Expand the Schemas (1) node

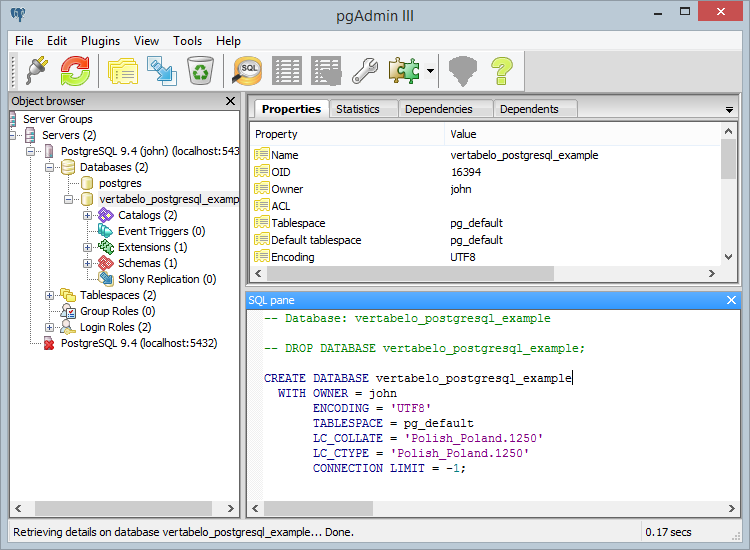pos(88,263)
